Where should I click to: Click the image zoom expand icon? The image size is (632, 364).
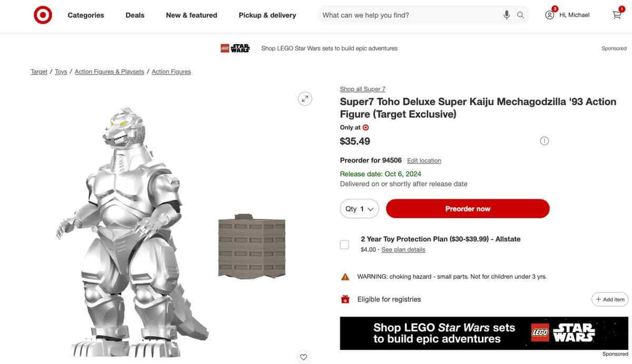tap(304, 98)
